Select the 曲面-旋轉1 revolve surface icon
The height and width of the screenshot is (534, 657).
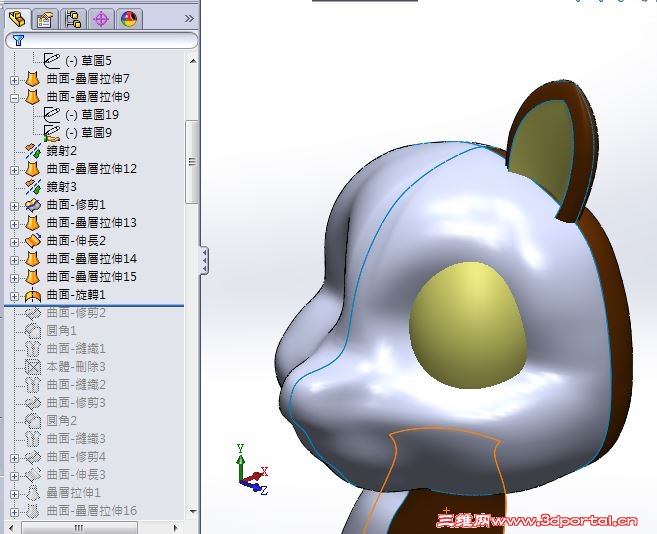pyautogui.click(x=32, y=296)
